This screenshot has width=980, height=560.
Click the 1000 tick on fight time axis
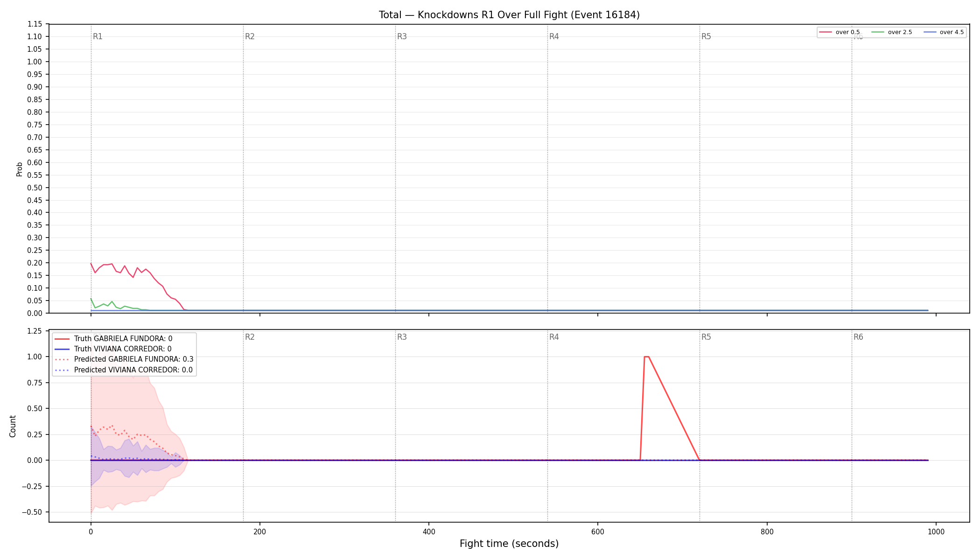[936, 532]
